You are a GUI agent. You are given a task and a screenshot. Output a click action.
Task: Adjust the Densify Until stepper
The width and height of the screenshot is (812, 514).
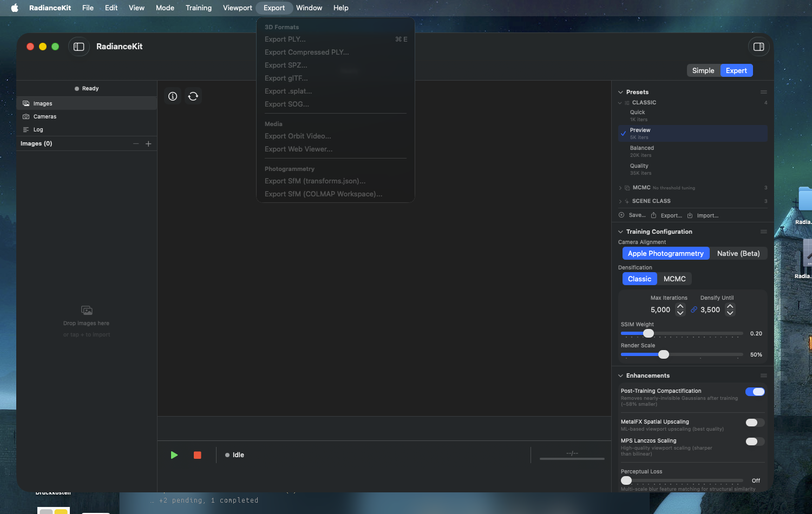730,309
